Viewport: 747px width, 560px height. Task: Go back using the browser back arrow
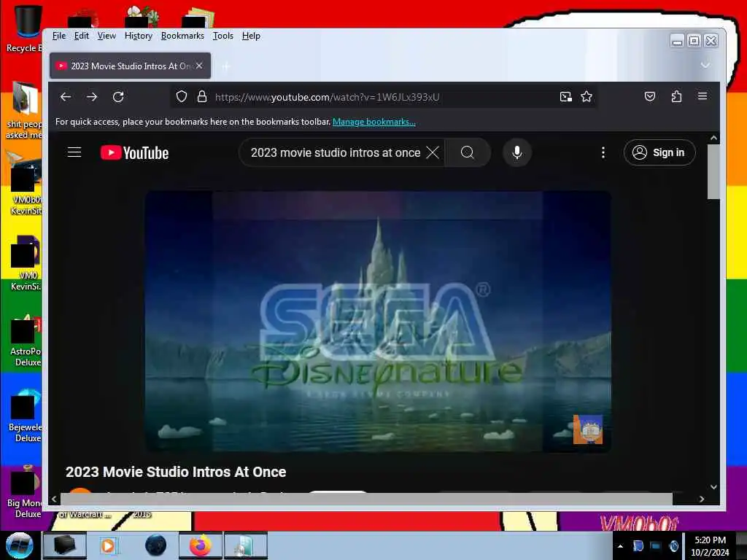[66, 97]
